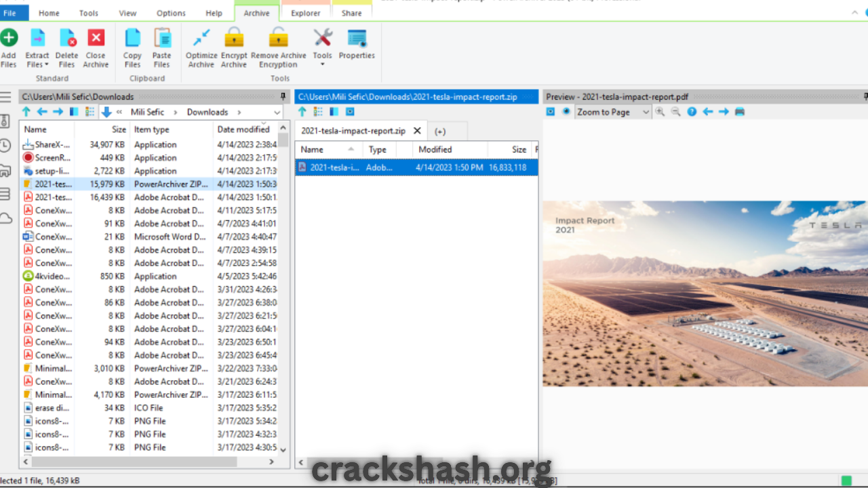Select the 2021-tesla PDF in archive pane
This screenshot has width=868, height=488.
[x=416, y=167]
